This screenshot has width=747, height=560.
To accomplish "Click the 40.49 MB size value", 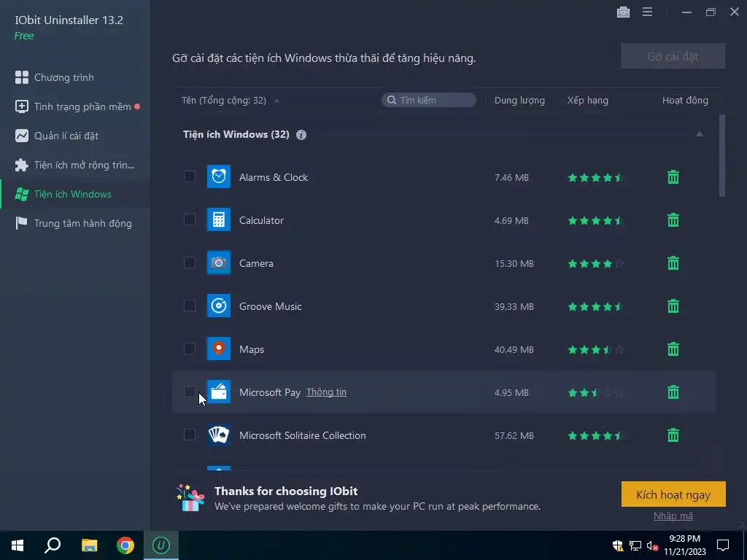I will pyautogui.click(x=514, y=349).
